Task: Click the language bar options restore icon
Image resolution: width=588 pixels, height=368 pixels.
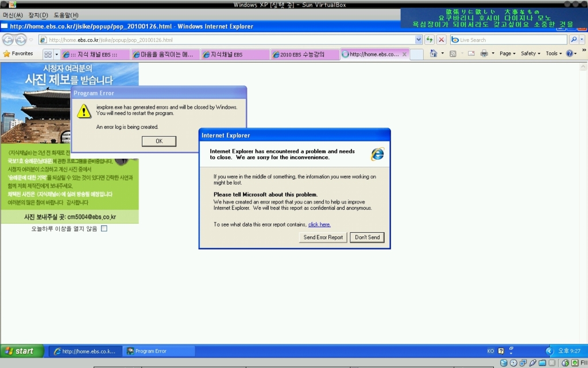Action: point(510,348)
